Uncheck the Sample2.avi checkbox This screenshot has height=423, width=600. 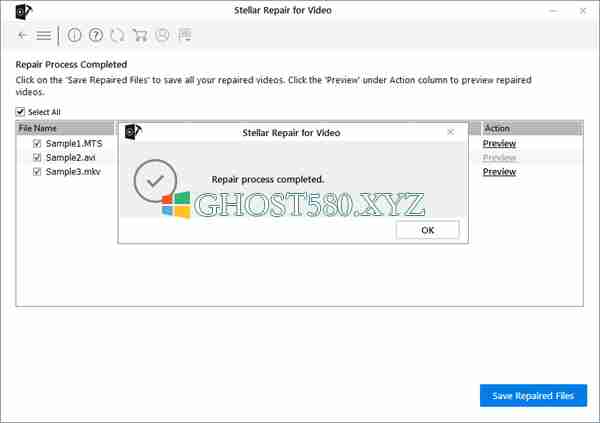coord(37,157)
